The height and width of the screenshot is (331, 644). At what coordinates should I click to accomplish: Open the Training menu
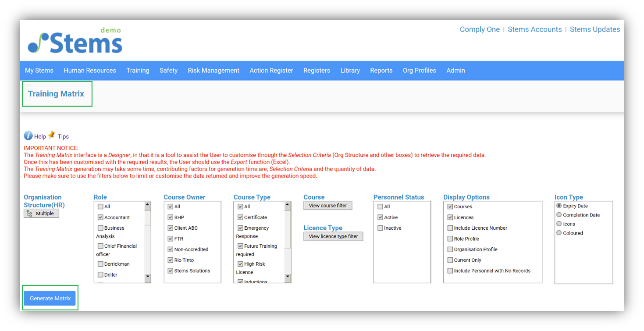[138, 71]
